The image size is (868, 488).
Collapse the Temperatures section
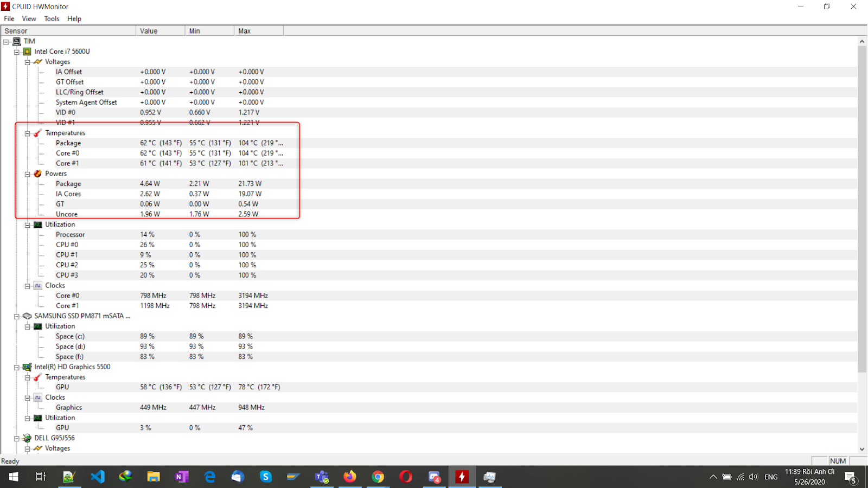pos(28,132)
